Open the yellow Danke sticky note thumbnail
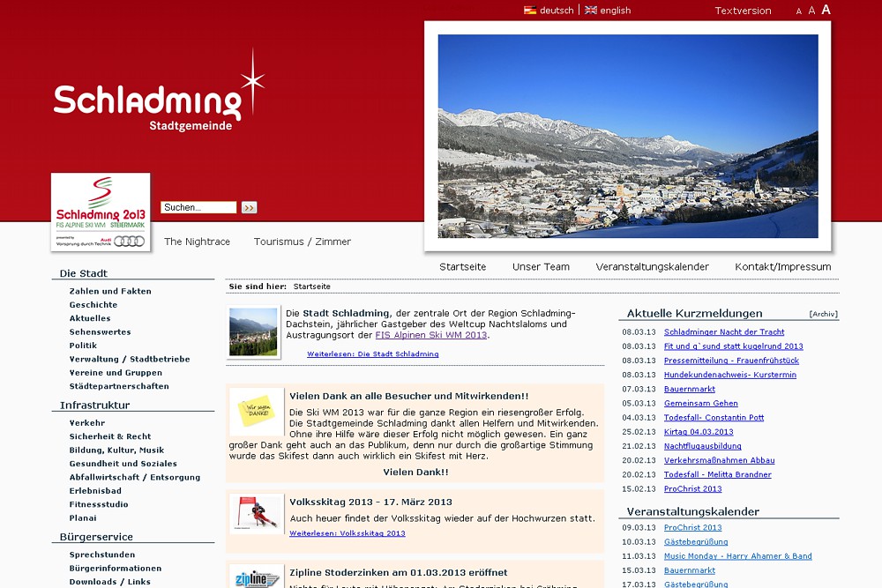Image resolution: width=882 pixels, height=588 pixels. tap(256, 412)
